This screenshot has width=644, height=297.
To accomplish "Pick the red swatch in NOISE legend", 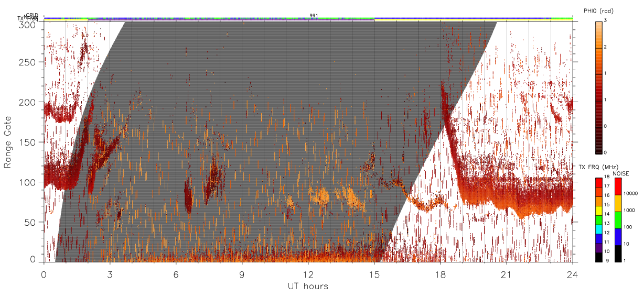I will tap(618, 186).
